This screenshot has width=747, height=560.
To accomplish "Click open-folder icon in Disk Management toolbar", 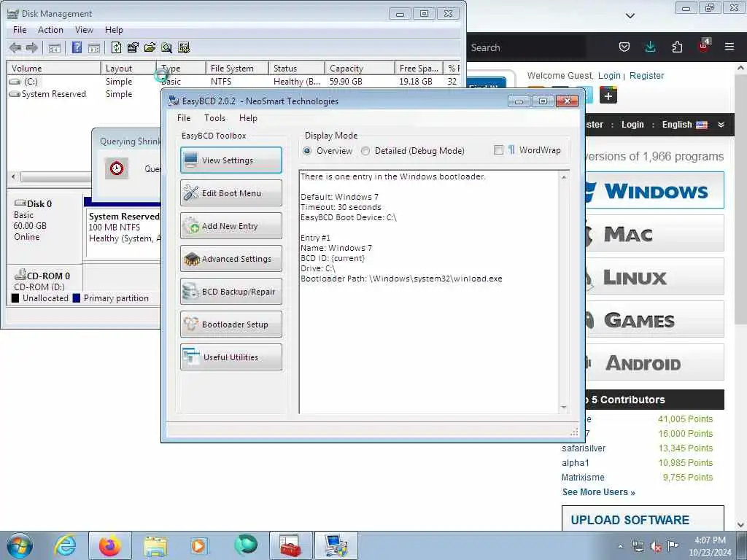I will 150,47.
